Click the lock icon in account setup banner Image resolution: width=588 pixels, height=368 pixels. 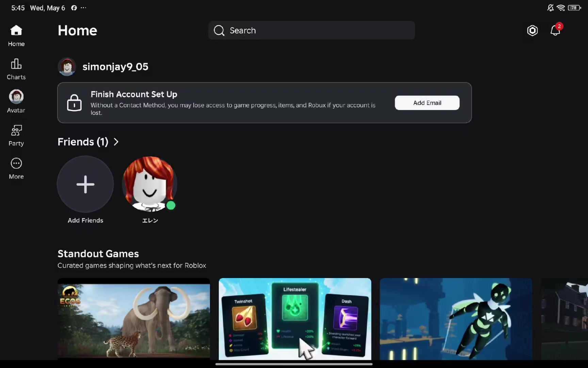click(74, 103)
